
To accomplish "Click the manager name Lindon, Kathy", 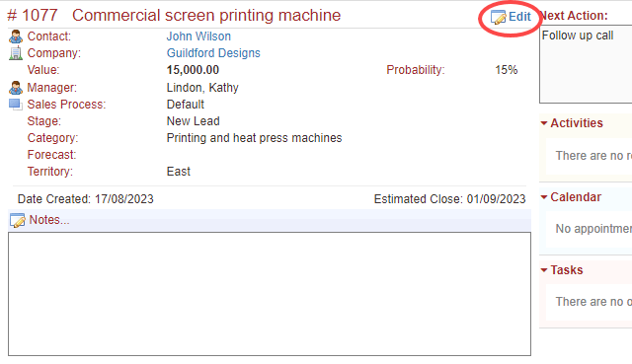I will tap(202, 88).
